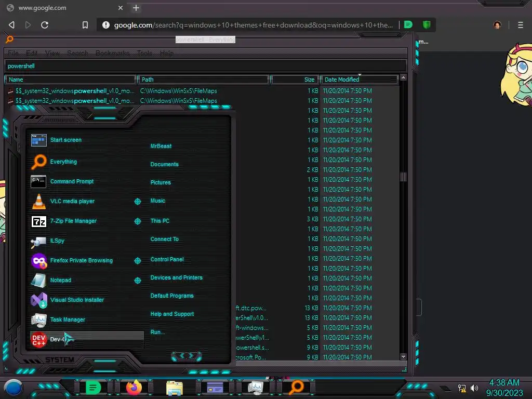Sort Everything results by Size column

point(295,79)
